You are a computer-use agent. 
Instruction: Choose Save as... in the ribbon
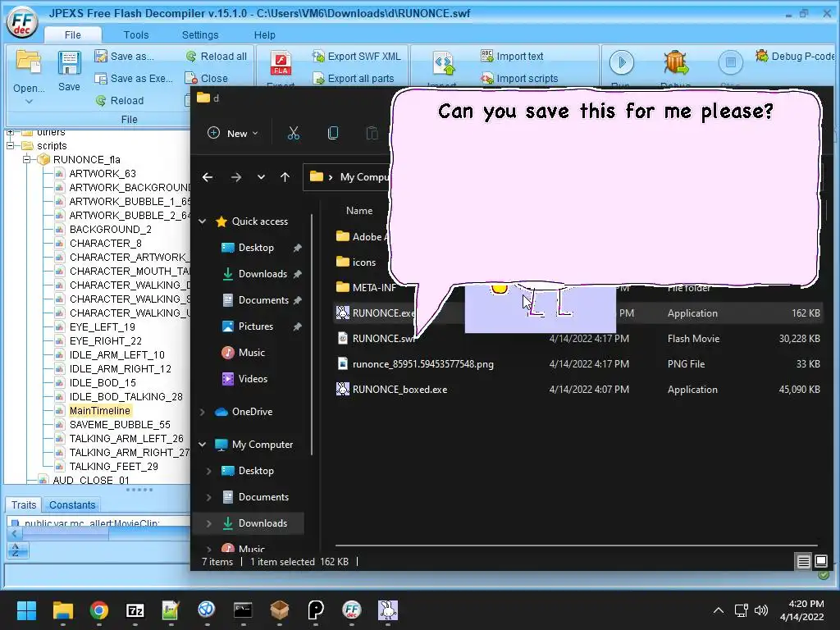pos(124,57)
